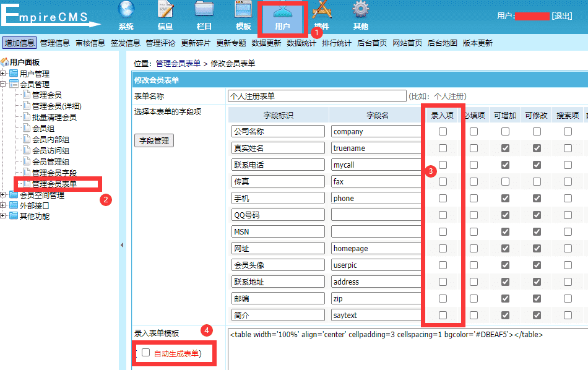Uncheck 可修改 for the truename field
The image size is (588, 370).
[x=536, y=147]
